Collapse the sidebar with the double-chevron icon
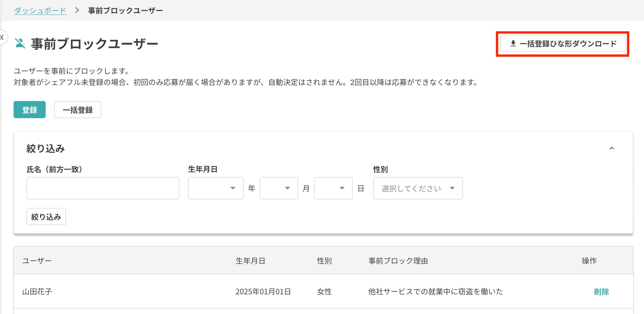This screenshot has width=644, height=314. [x=2, y=37]
